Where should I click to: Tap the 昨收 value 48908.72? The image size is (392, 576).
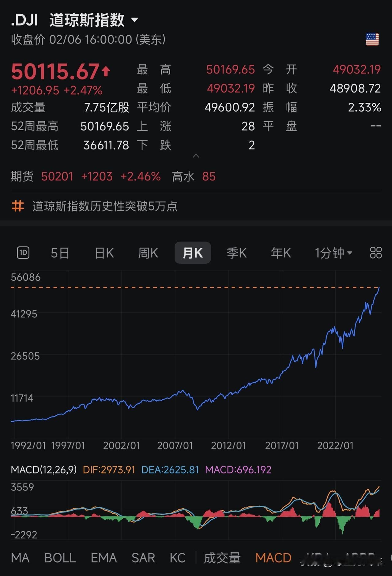(355, 89)
